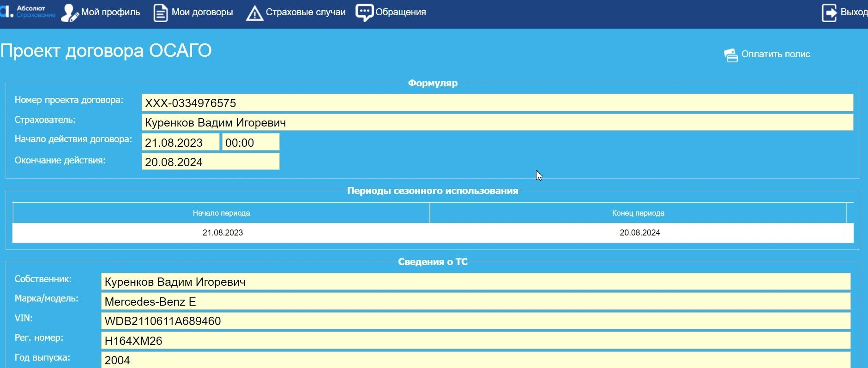The height and width of the screenshot is (368, 868).
Task: Select the Окончание действия date field
Action: click(x=210, y=162)
